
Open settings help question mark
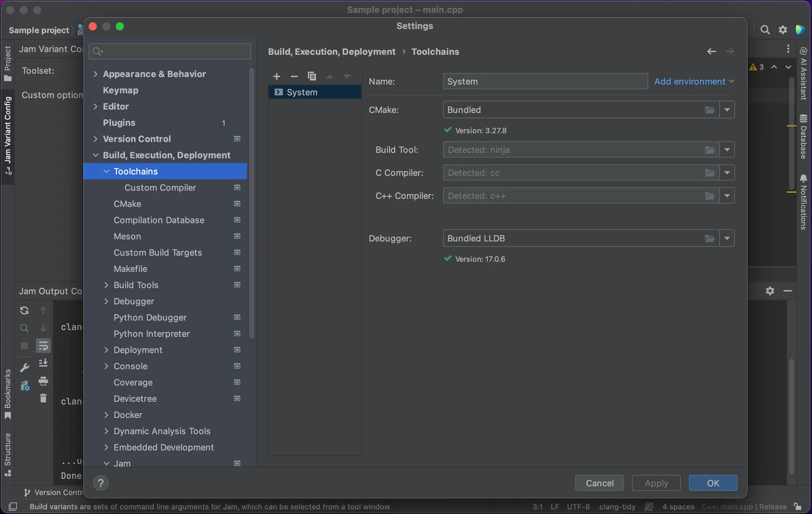(x=101, y=483)
